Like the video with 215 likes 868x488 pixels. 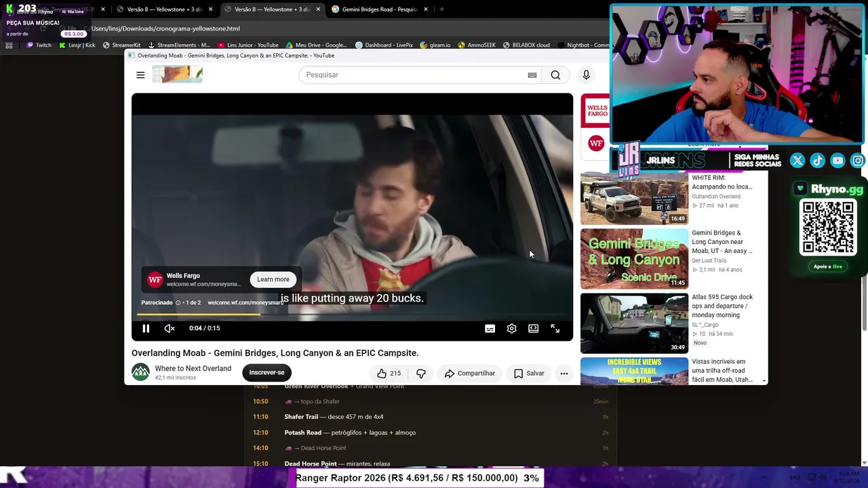[389, 373]
